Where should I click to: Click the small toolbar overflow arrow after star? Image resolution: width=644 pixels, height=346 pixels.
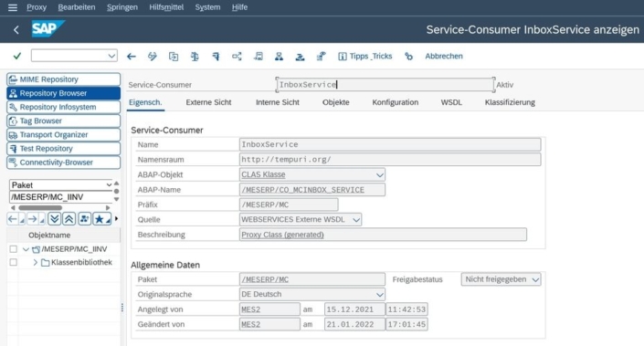(x=117, y=219)
